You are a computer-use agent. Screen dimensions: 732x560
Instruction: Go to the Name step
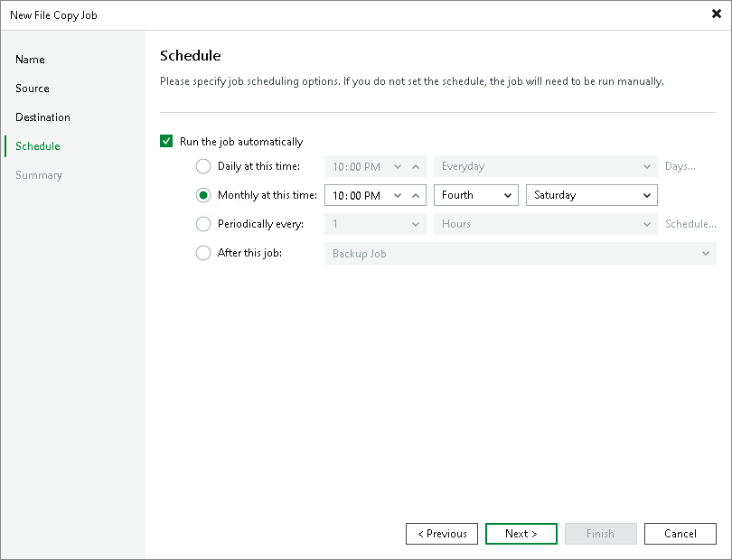(x=30, y=60)
